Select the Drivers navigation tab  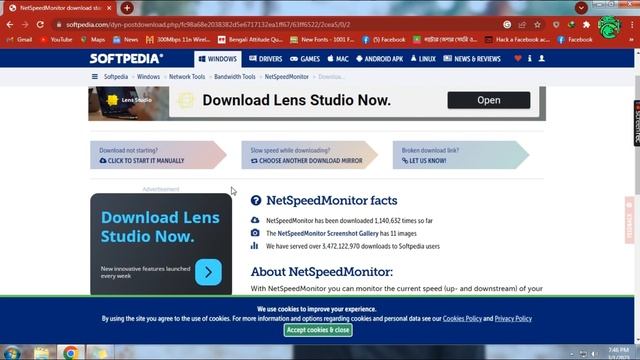[x=266, y=59]
